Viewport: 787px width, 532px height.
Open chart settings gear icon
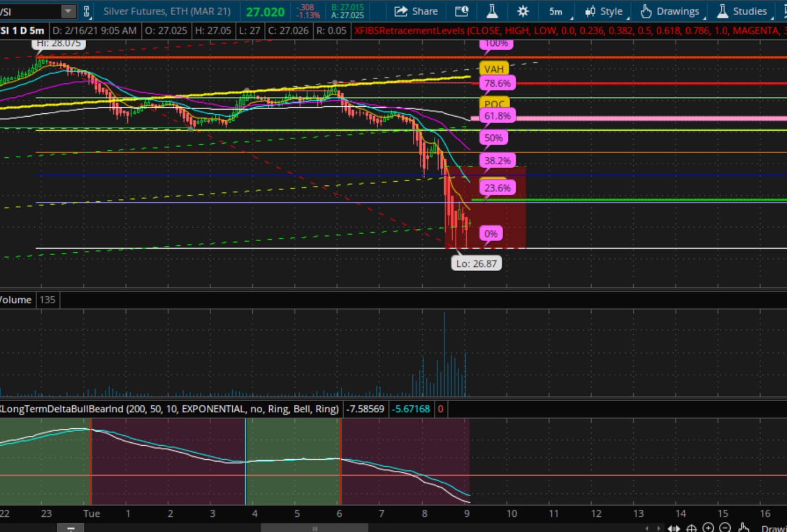(523, 11)
